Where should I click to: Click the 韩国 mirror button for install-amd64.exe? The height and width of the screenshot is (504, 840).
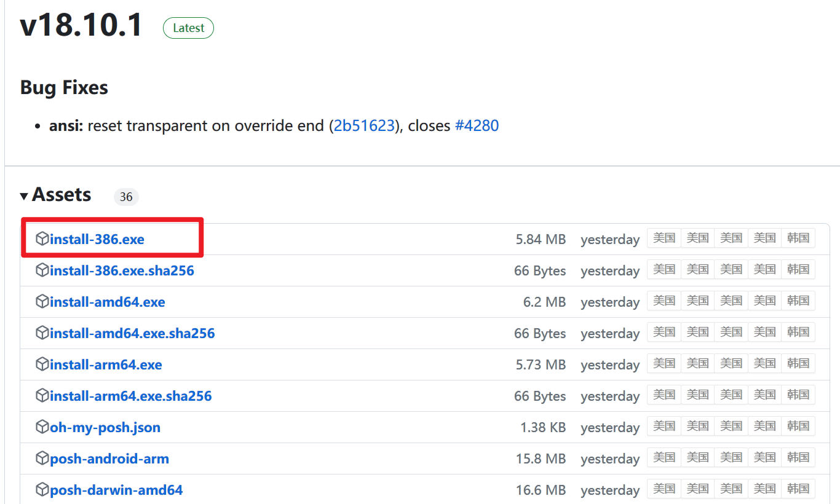pyautogui.click(x=798, y=301)
